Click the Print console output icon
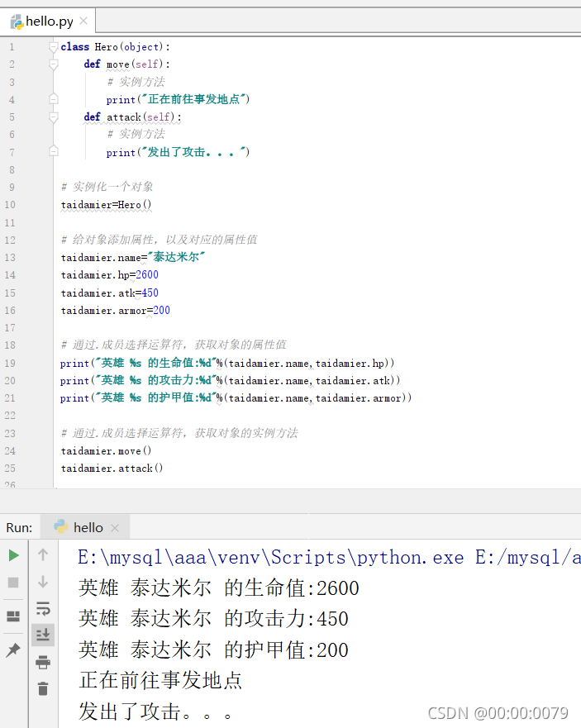 click(x=43, y=662)
